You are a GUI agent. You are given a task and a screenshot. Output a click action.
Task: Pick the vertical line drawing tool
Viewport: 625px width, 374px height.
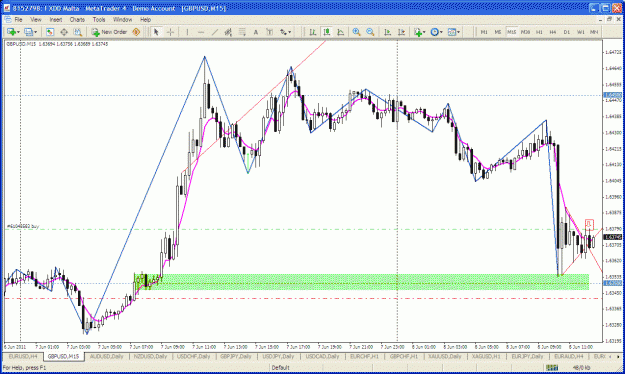coord(187,32)
